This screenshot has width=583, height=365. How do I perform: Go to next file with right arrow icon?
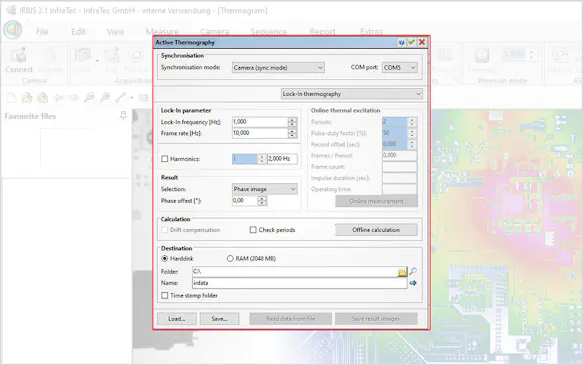click(74, 98)
